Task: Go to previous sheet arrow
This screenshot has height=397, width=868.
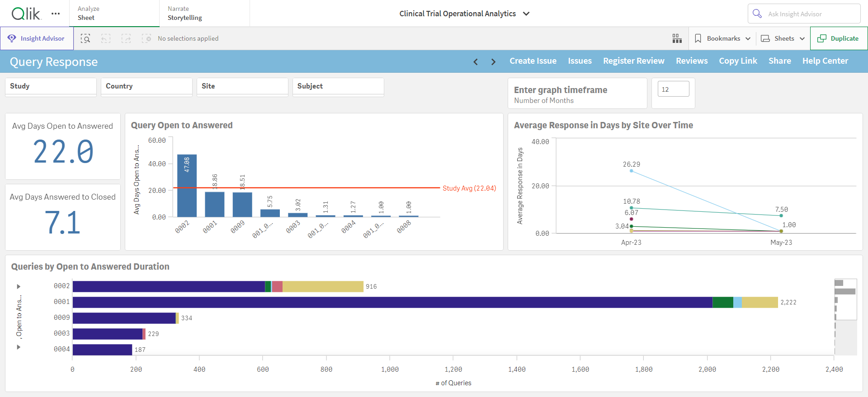Action: tap(476, 62)
